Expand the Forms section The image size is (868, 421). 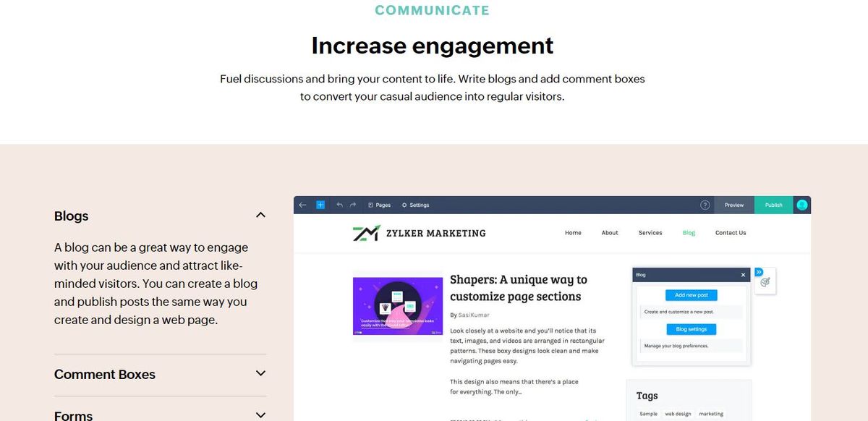click(260, 414)
